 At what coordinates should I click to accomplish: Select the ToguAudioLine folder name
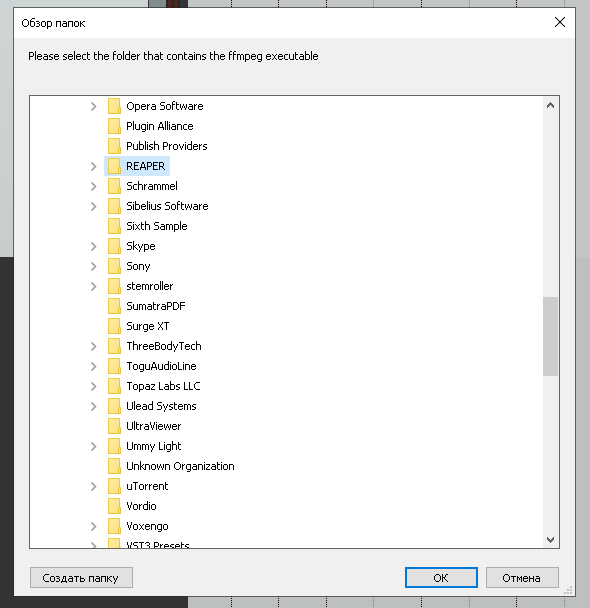tap(161, 366)
